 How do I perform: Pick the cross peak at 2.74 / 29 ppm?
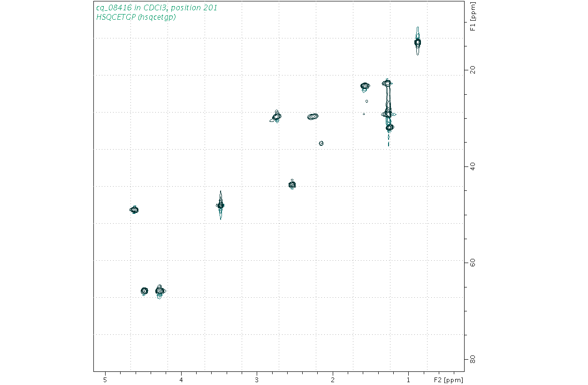[276, 116]
